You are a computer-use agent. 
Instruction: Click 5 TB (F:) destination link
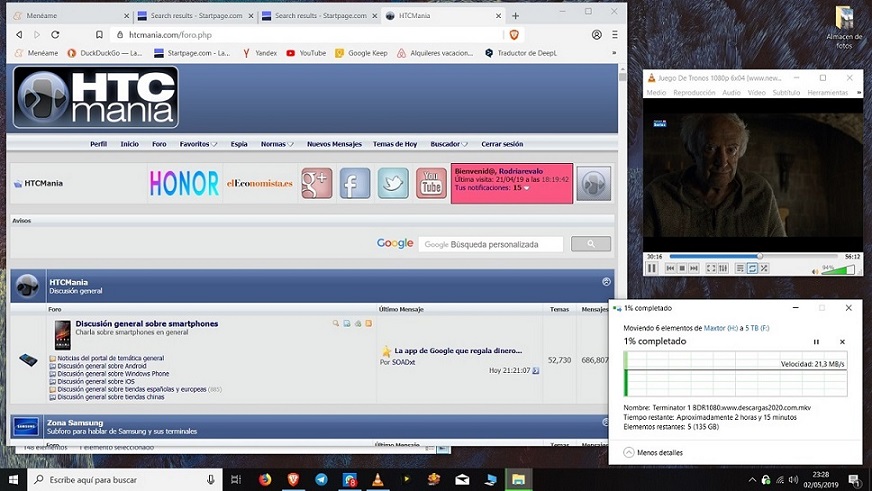(x=757, y=328)
